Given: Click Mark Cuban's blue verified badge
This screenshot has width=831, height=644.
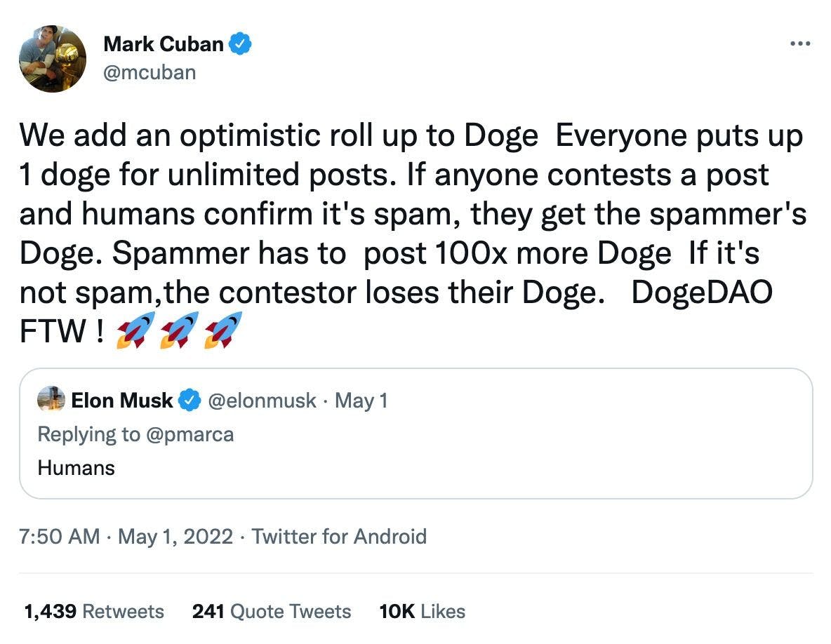Looking at the screenshot, I should pos(241,44).
